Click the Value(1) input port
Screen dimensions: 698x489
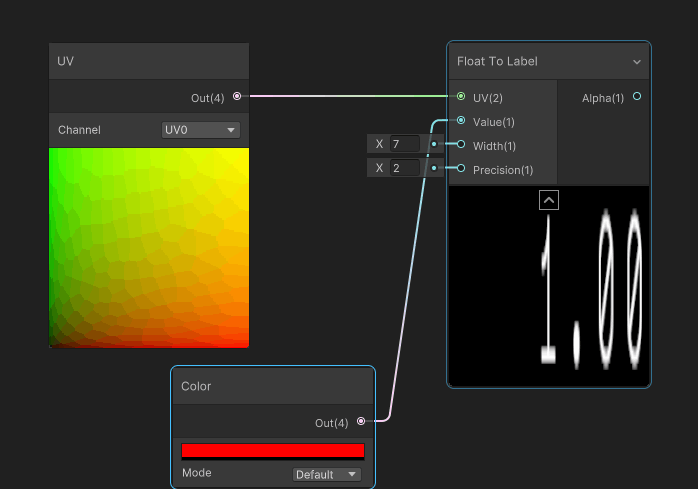coord(461,120)
